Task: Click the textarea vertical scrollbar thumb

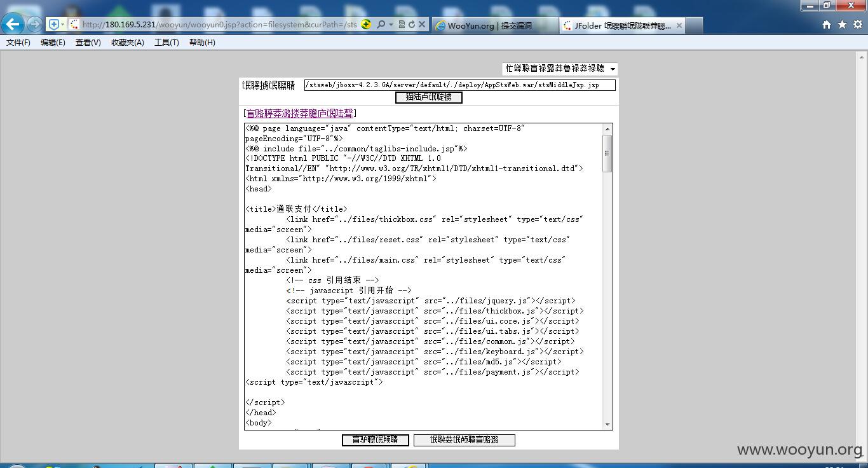Action: (607, 153)
